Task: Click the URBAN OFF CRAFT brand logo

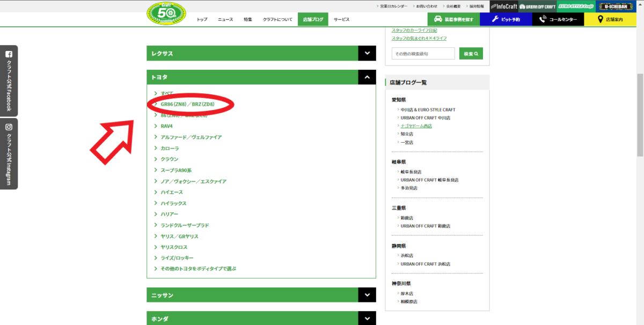Action: 537,6
